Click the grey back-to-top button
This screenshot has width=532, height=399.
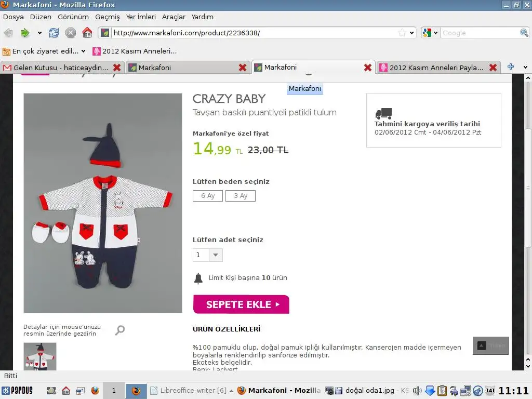pos(490,345)
